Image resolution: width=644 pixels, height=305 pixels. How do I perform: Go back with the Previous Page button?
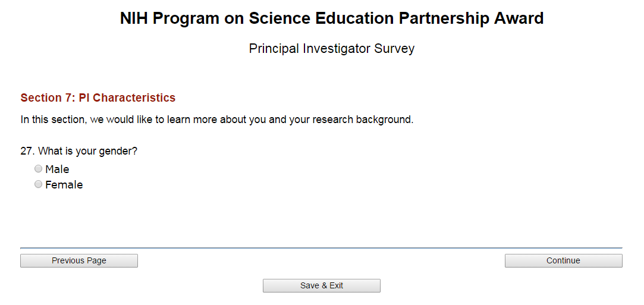pos(79,260)
